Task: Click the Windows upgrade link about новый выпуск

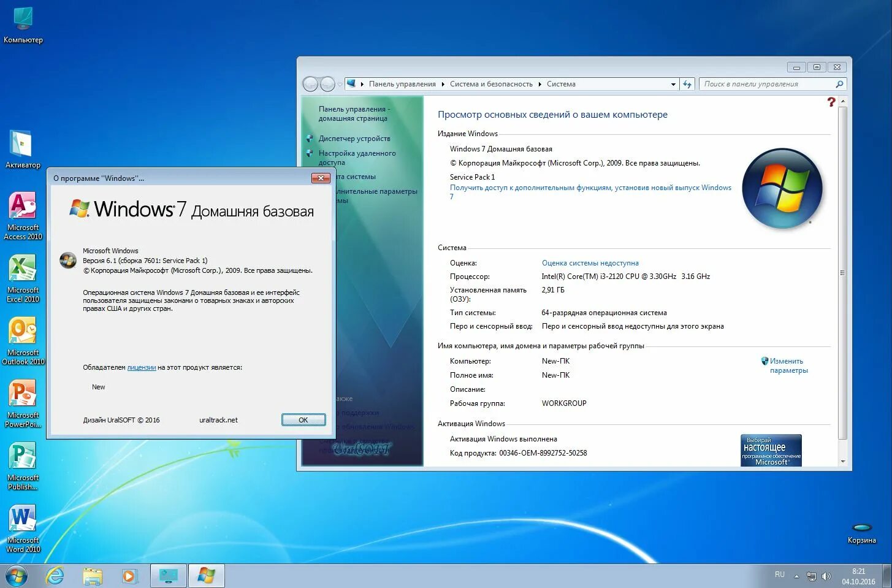Action: pyautogui.click(x=590, y=192)
